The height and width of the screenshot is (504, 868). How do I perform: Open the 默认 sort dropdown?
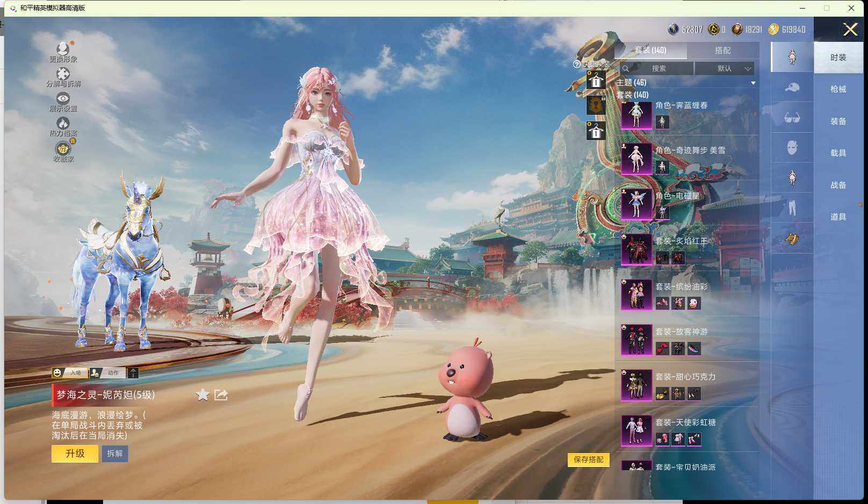725,69
